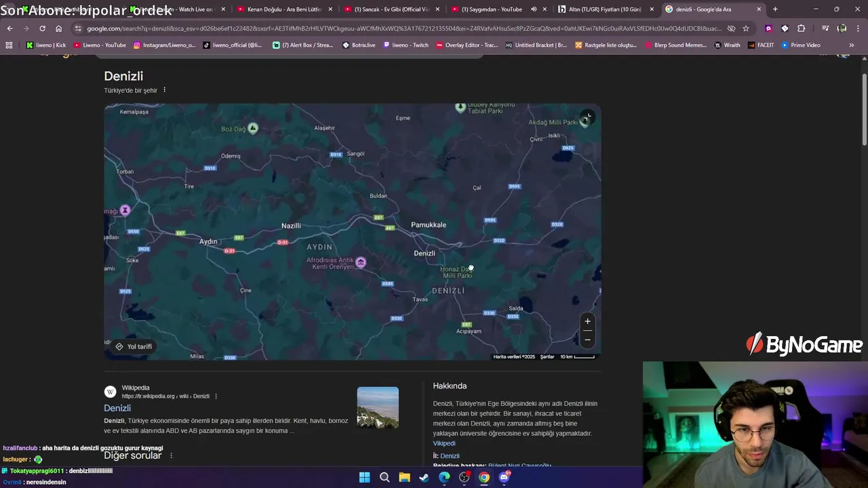Click the address bar URL field

point(403,28)
